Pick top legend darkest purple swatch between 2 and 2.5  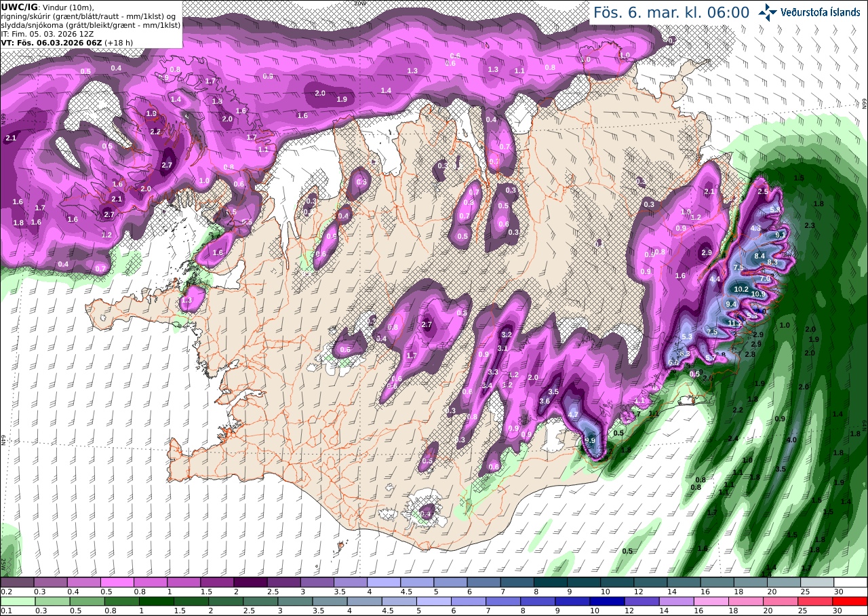coord(250,582)
